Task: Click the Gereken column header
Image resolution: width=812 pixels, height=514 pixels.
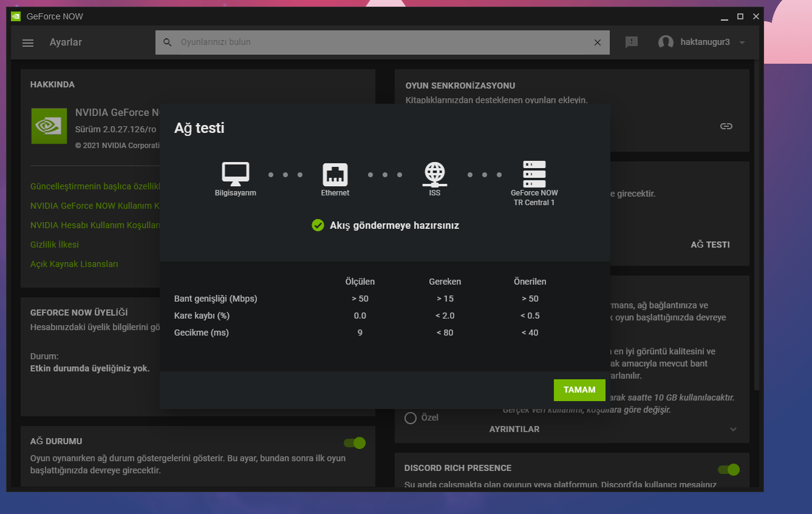Action: 445,282
